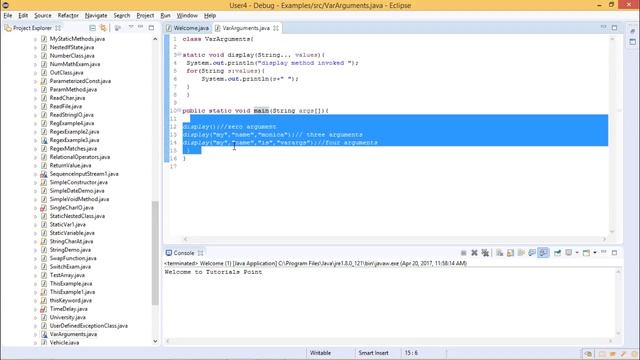
Task: Select UserDefinedExceptionClass.java file
Action: 89,326
